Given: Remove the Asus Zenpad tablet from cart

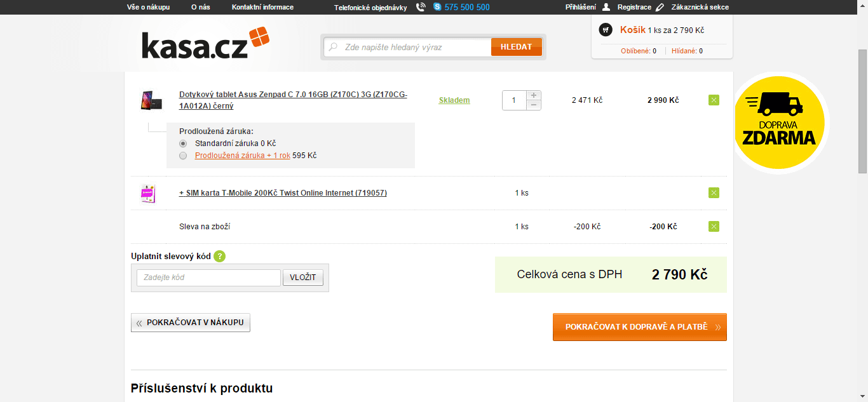Looking at the screenshot, I should pos(714,100).
